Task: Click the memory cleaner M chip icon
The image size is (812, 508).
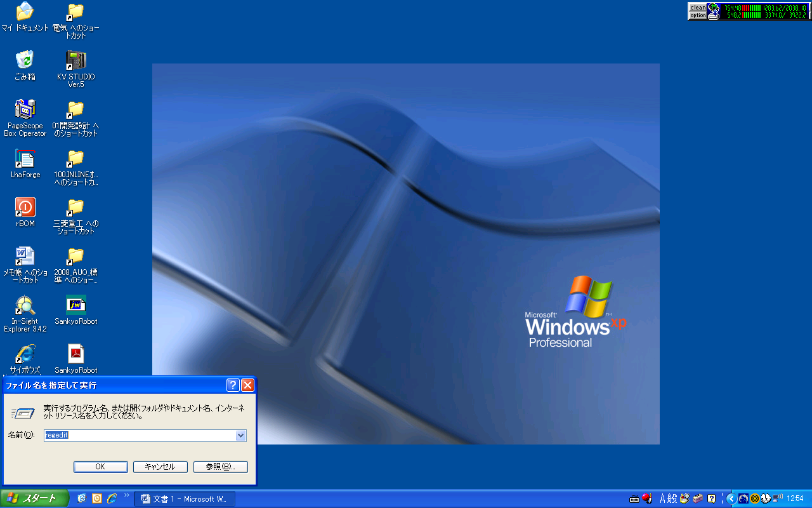Action: coord(714,11)
